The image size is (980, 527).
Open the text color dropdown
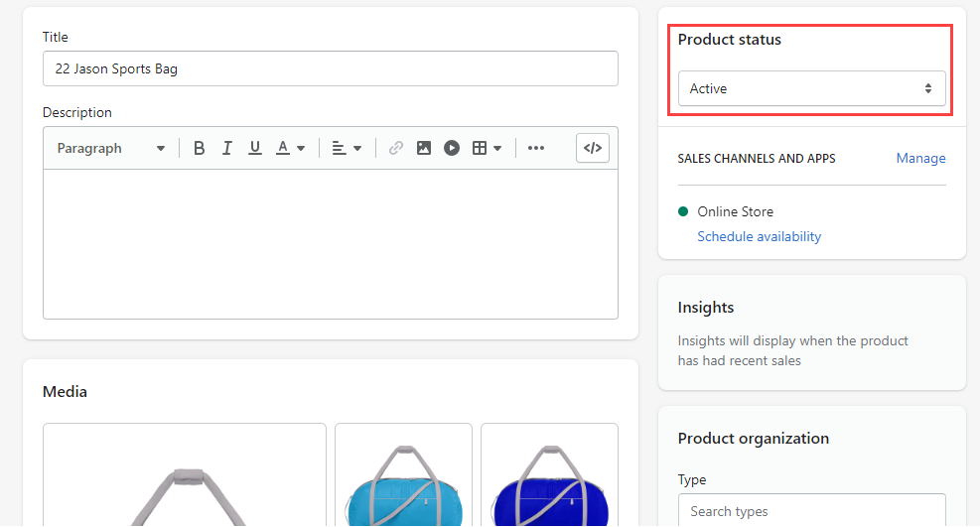click(290, 148)
